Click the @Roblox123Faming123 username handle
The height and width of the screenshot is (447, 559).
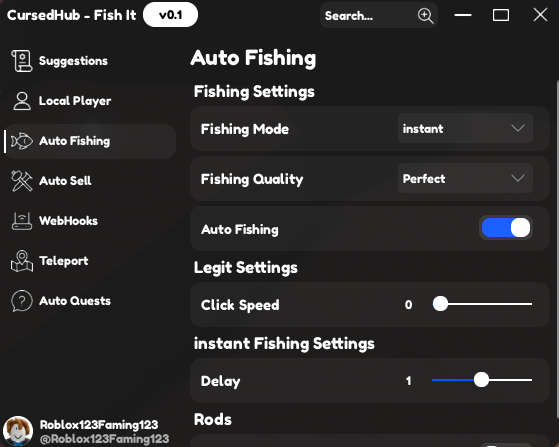(x=104, y=439)
